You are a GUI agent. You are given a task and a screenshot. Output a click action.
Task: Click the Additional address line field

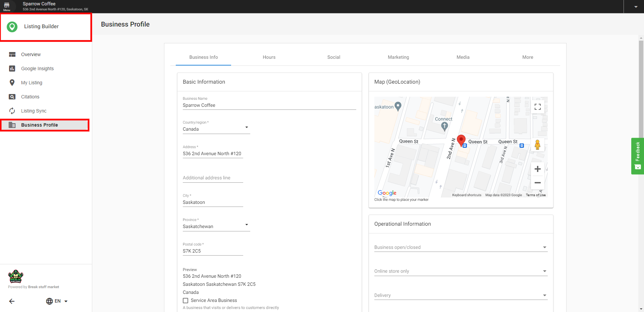click(x=213, y=178)
